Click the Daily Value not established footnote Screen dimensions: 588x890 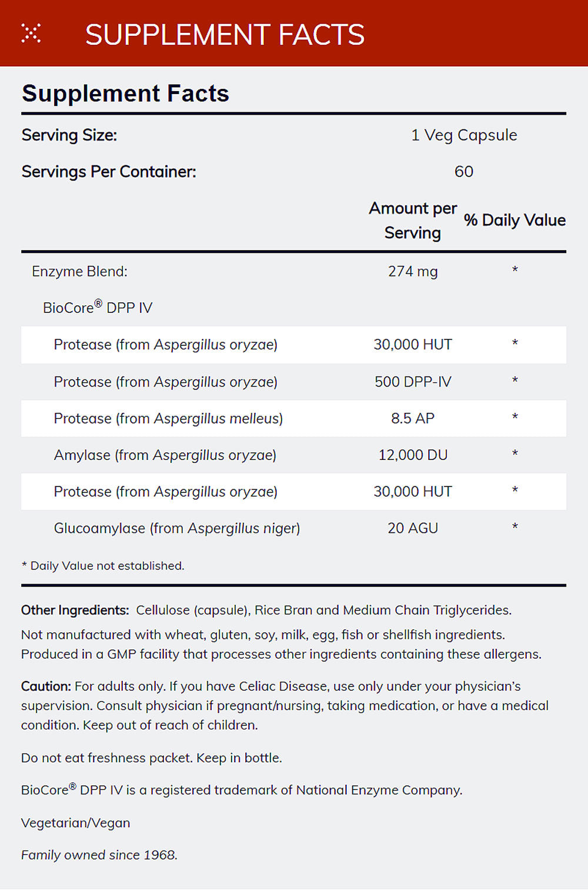tap(103, 566)
